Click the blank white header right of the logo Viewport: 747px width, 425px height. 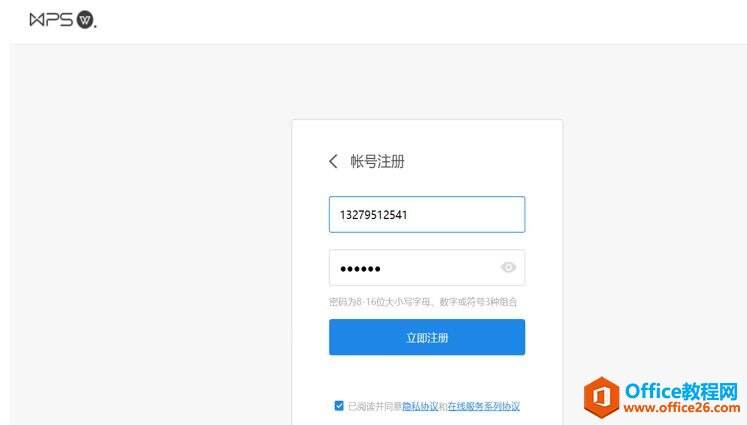pos(419,21)
